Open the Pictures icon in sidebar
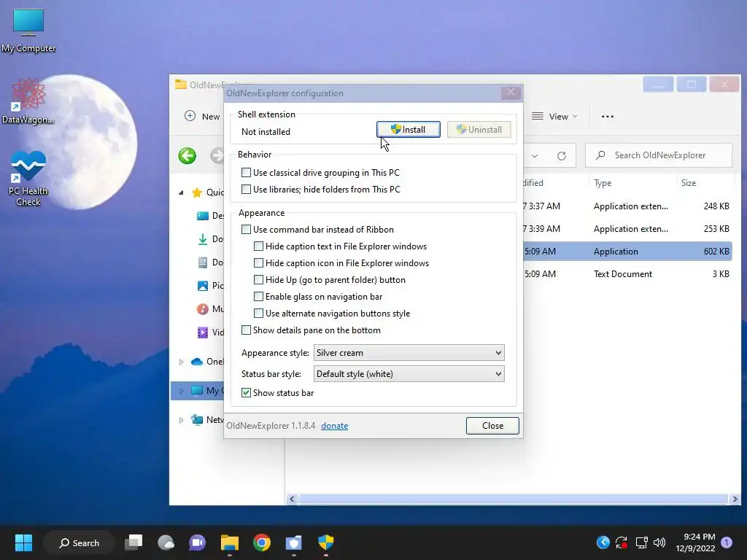The width and height of the screenshot is (747, 560). point(203,286)
